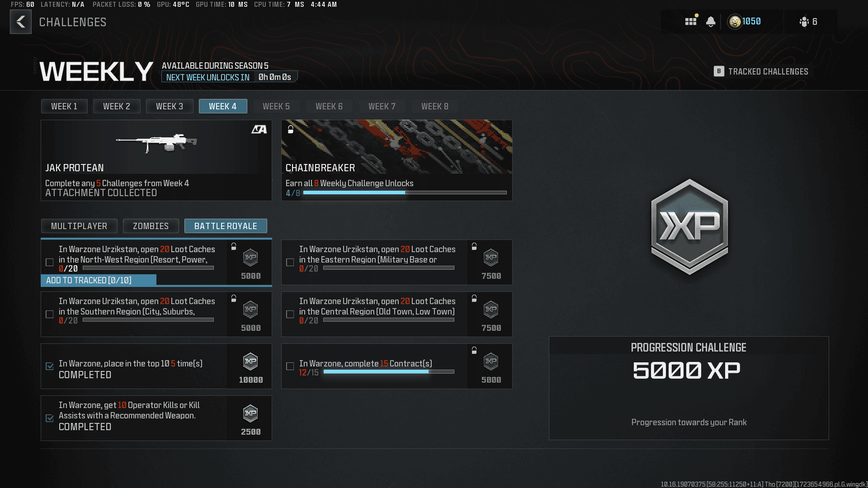Open the Chainbreaker reward card
The image size is (868, 488).
pos(396,160)
